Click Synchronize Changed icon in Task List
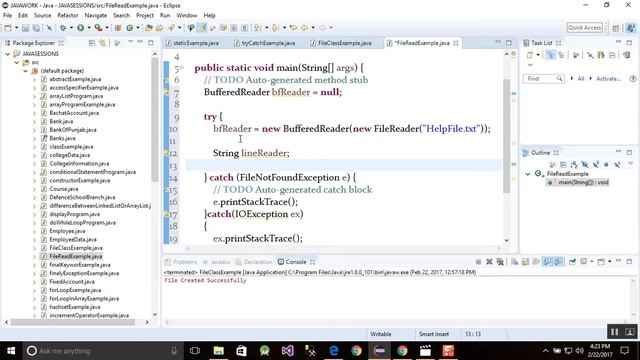The height and width of the screenshot is (360, 640). tap(626, 55)
